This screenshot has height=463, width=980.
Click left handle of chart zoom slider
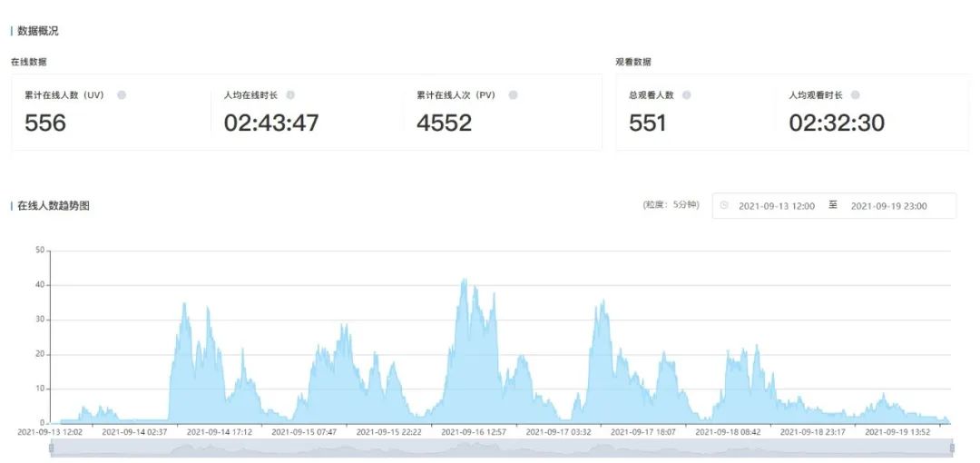[x=51, y=448]
